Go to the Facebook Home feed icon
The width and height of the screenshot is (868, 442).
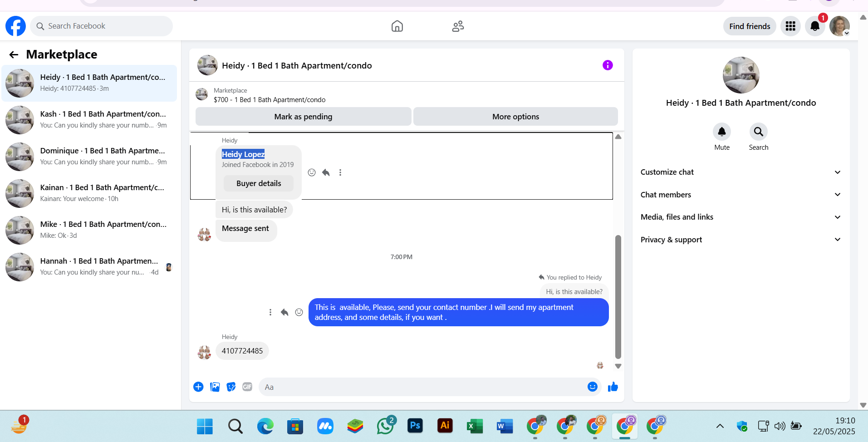tap(397, 26)
